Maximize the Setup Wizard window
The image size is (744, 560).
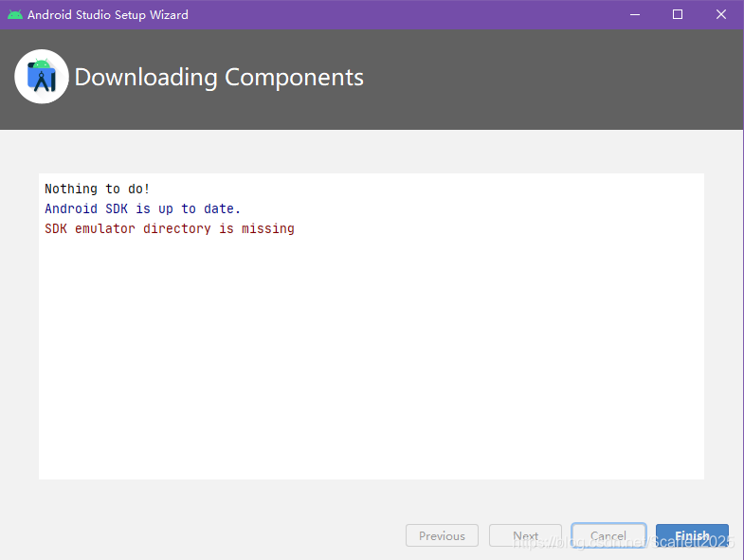tap(678, 15)
